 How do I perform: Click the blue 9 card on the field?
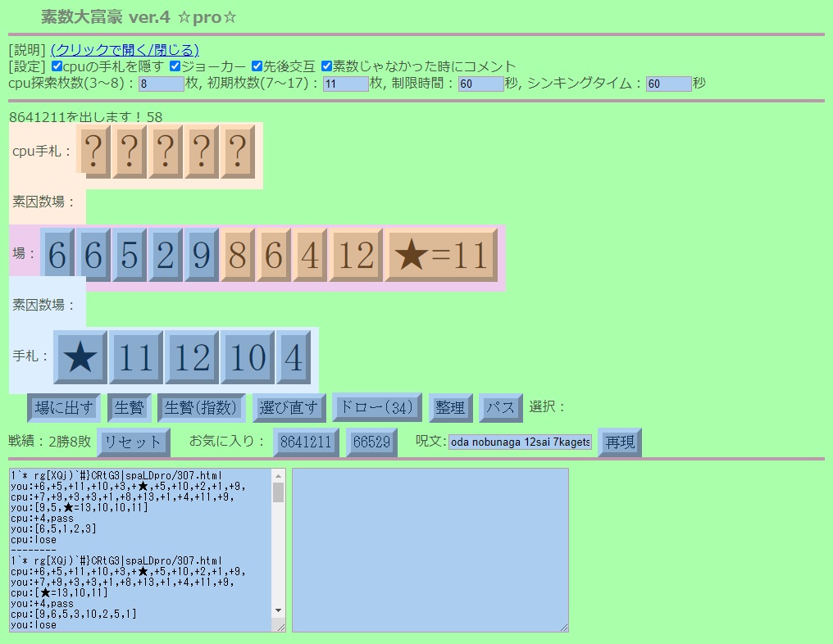(x=202, y=254)
